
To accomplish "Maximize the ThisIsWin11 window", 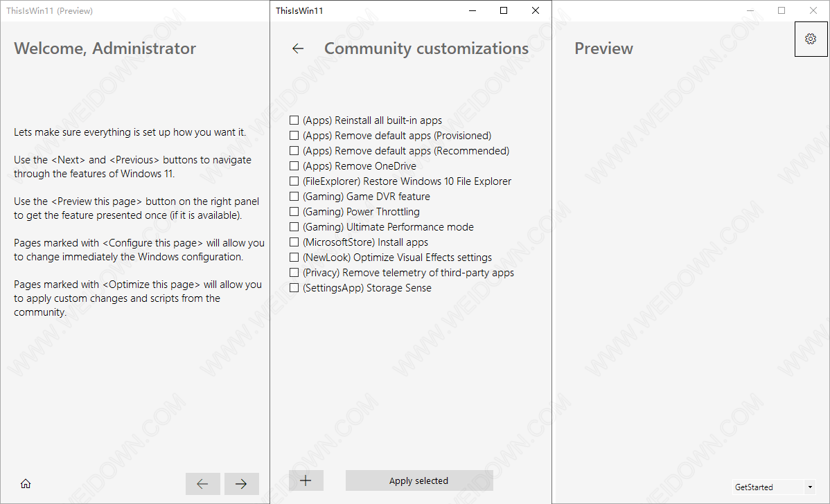I will tap(504, 10).
